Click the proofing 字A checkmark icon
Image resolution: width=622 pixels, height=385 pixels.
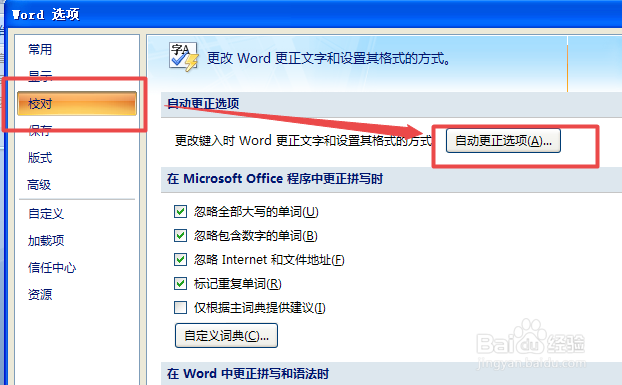coord(183,57)
